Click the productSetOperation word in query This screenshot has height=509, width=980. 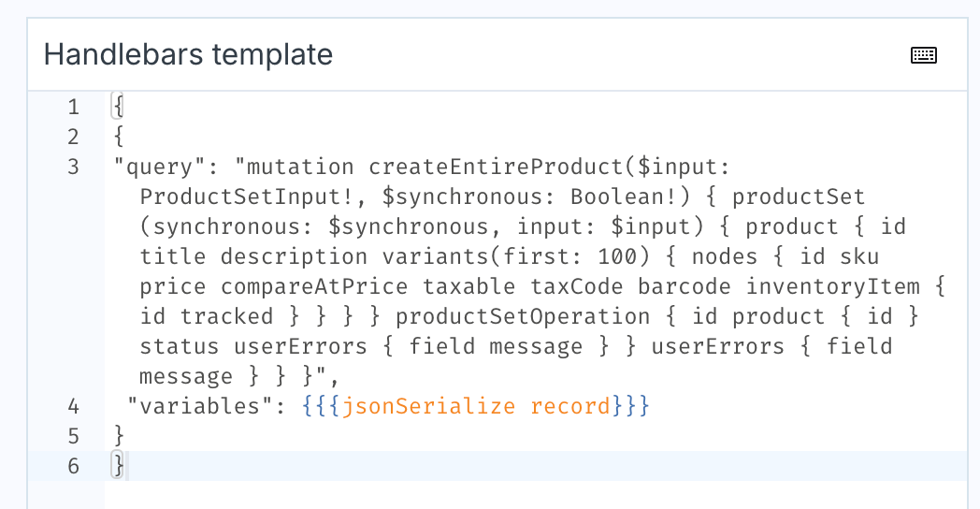point(523,316)
